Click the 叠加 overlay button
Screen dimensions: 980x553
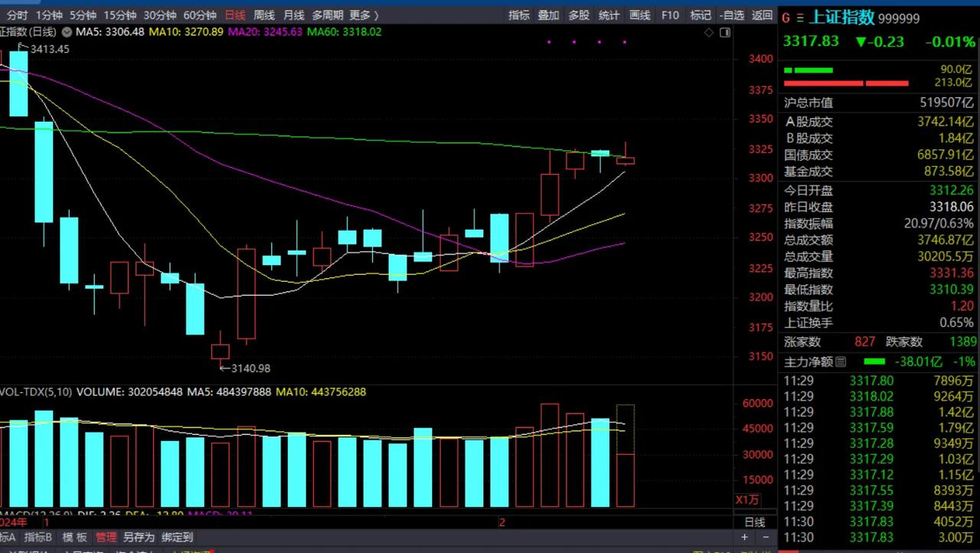coord(548,15)
